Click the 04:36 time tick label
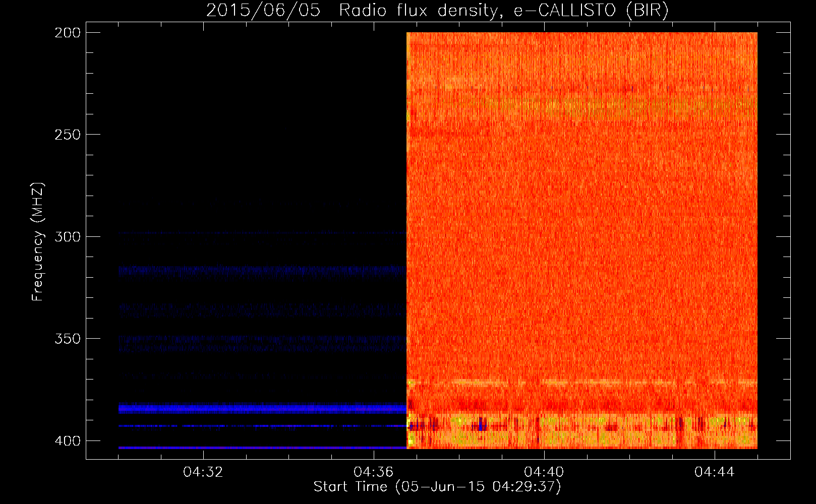This screenshot has width=816, height=504. [374, 472]
